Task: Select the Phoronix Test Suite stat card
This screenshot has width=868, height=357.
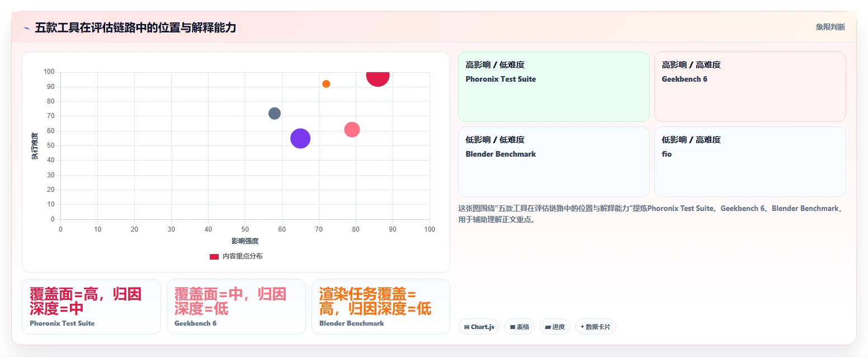Action: [91, 307]
